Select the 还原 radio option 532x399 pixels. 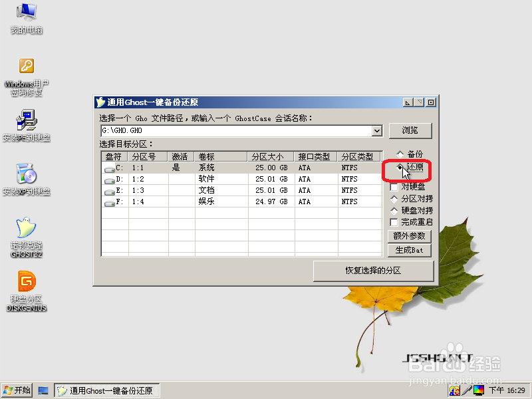click(x=410, y=167)
